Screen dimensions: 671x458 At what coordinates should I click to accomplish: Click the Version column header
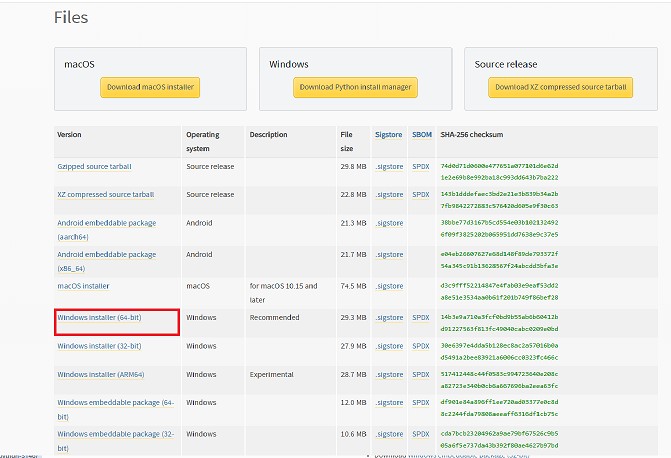[69, 134]
